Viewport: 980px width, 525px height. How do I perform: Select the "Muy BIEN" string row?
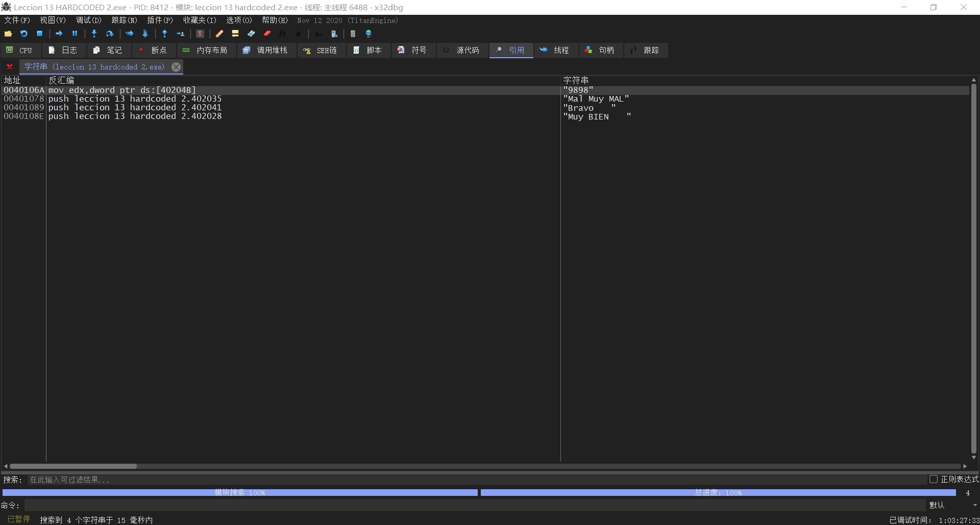coord(485,116)
